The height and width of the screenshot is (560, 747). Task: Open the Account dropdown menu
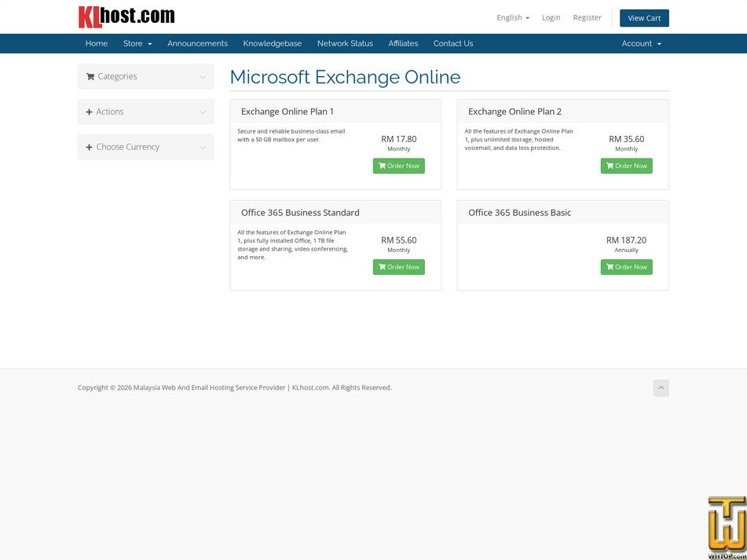tap(641, 43)
